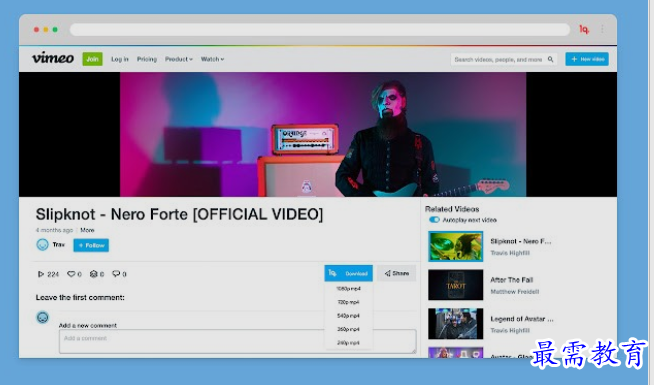Screen dimensions: 654x385
Task: Click the Add a comment text box
Action: [238, 341]
